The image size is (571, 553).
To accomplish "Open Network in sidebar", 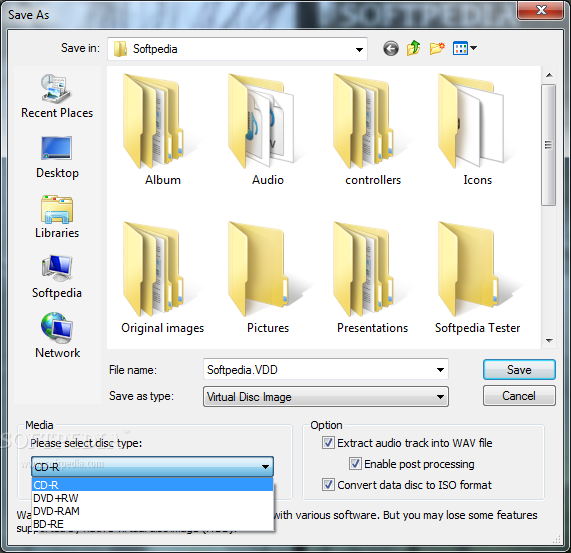I will click(x=57, y=336).
